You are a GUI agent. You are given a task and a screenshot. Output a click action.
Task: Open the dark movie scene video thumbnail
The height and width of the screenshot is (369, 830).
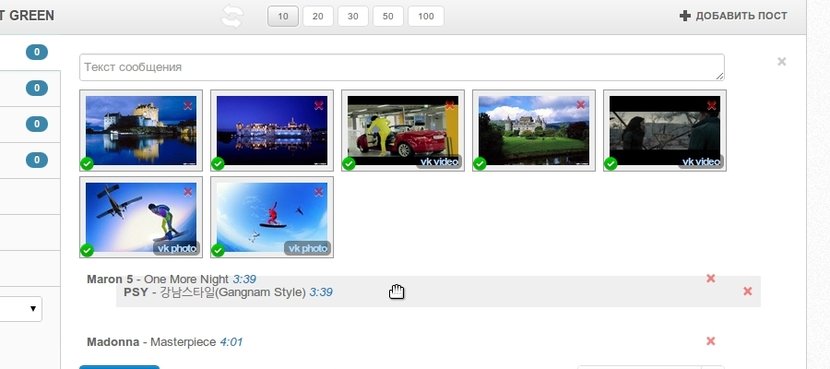[x=665, y=130]
